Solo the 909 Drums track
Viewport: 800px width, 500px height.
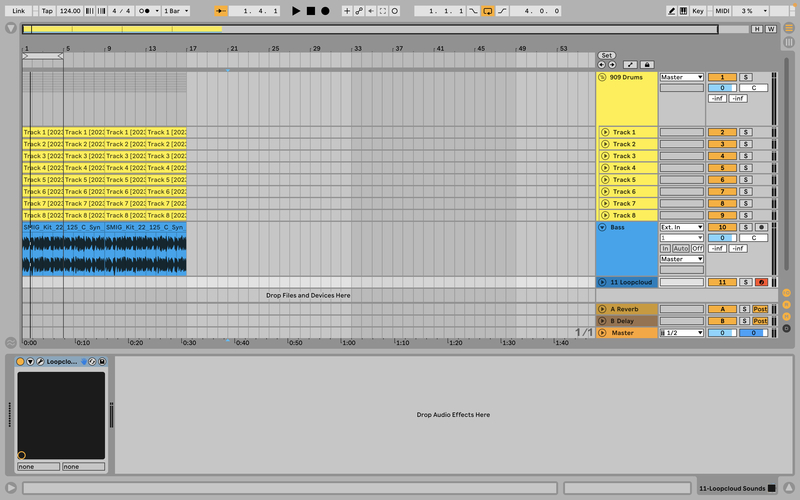[745, 77]
